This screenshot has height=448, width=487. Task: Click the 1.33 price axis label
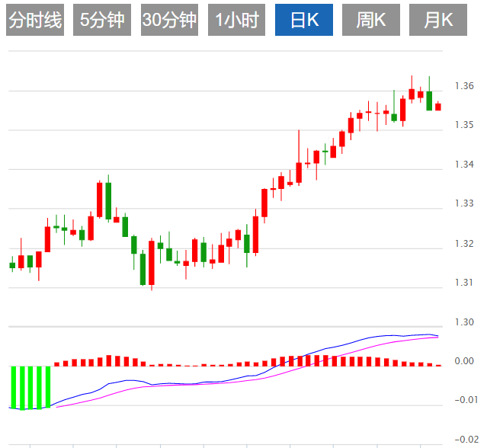click(464, 203)
